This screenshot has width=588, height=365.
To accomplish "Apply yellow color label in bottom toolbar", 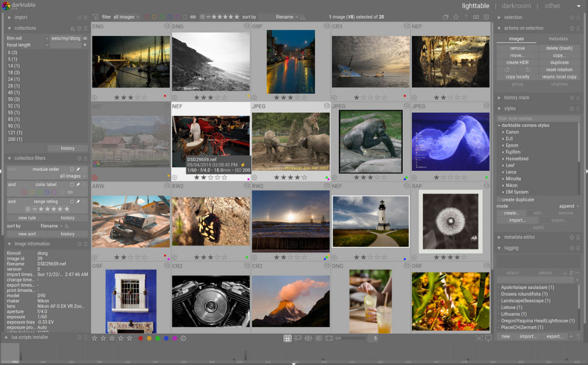I will pyautogui.click(x=149, y=338).
